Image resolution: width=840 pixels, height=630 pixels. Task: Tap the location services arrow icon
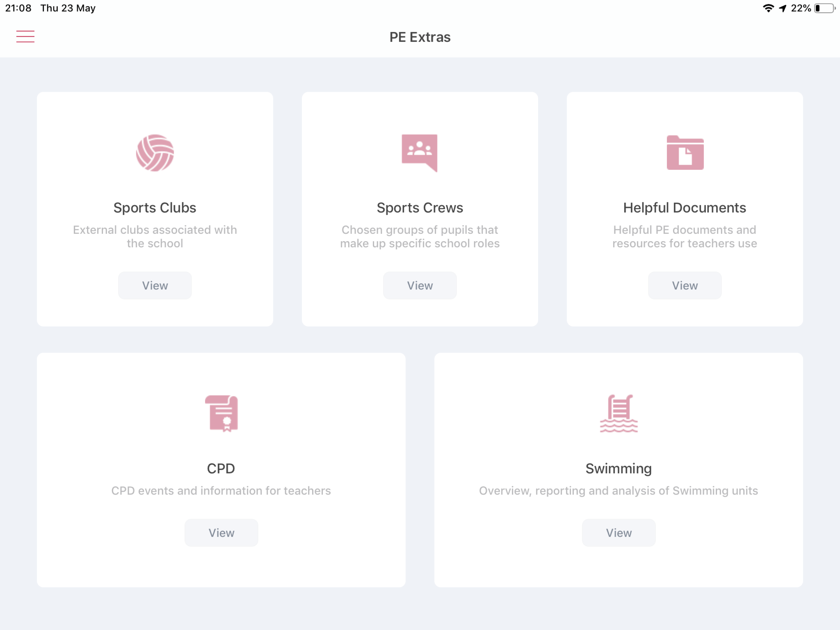[x=783, y=8]
